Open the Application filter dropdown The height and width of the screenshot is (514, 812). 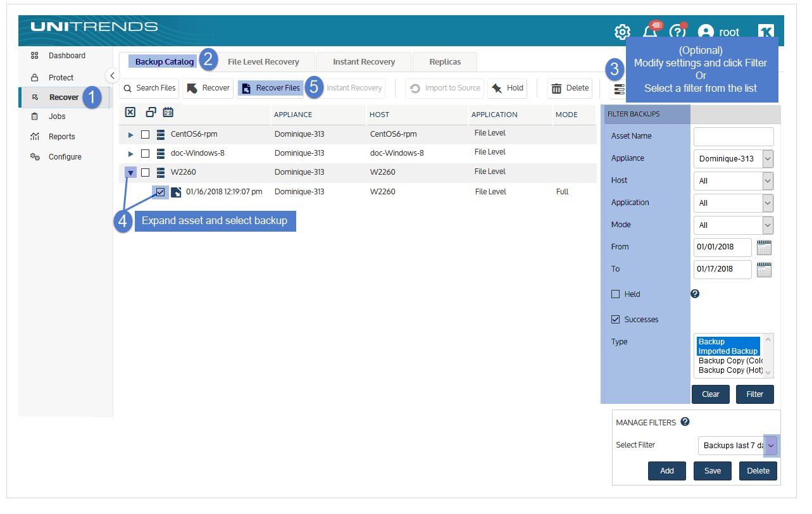[734, 203]
